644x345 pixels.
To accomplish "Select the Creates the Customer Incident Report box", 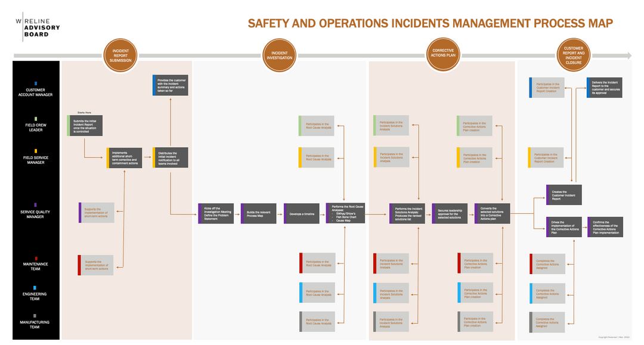I will [563, 194].
